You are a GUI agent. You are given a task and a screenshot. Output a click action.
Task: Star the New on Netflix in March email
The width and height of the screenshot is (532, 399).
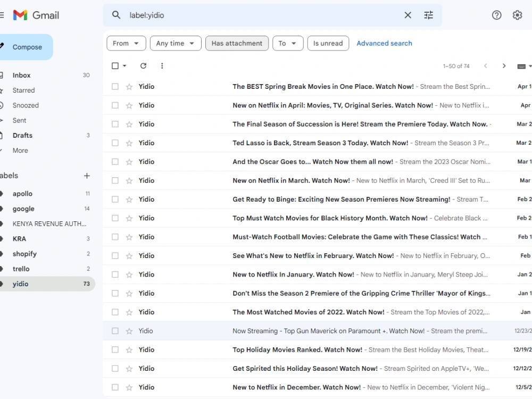(129, 181)
